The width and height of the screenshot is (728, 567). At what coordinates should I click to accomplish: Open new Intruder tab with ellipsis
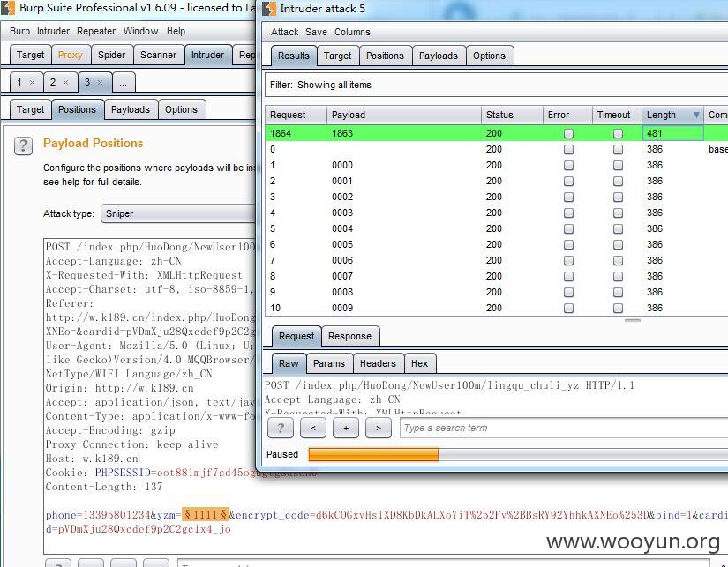123,83
